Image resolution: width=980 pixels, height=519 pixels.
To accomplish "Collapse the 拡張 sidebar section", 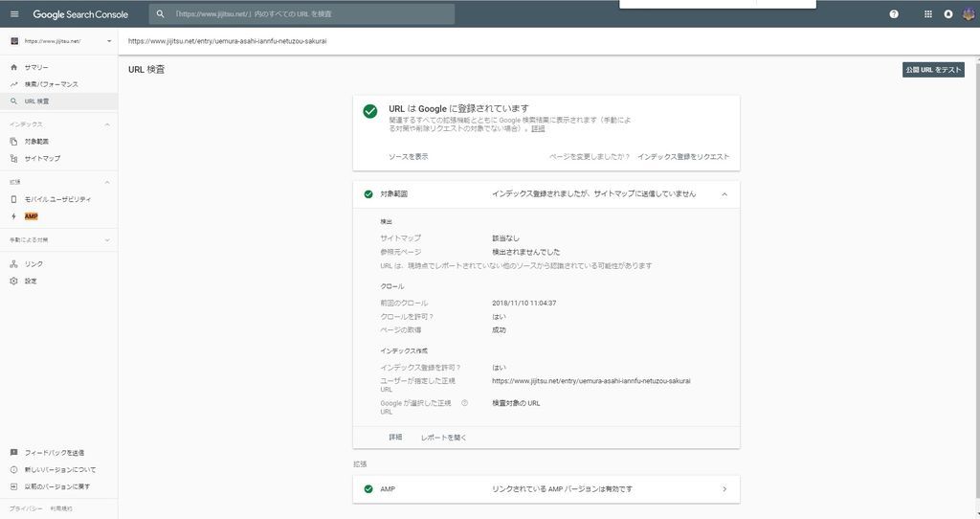I will pyautogui.click(x=107, y=182).
